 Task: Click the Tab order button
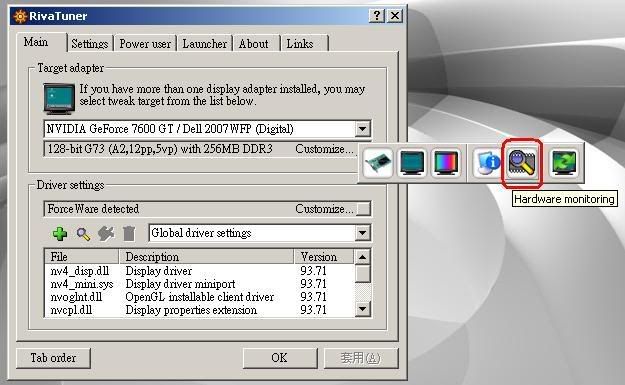pos(53,358)
